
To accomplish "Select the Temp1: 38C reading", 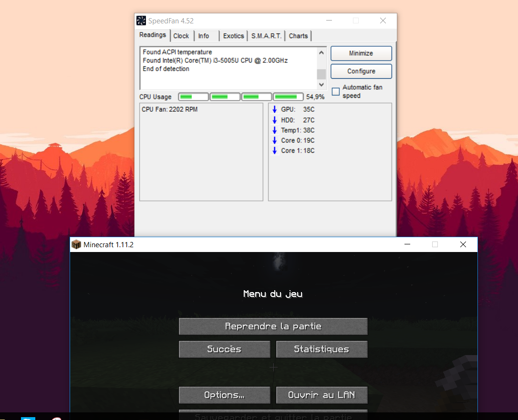I will point(298,130).
